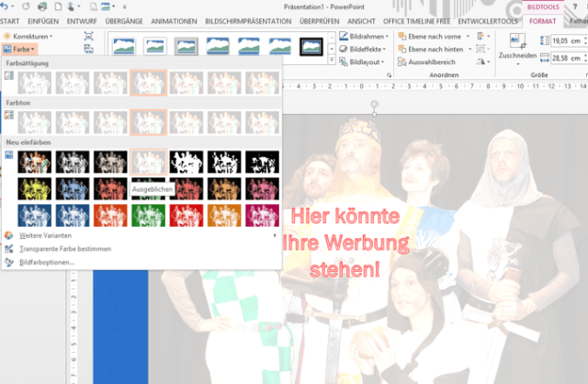Open the ANIMATIONEN ribbon tab
Image resolution: width=588 pixels, height=384 pixels.
pos(174,21)
